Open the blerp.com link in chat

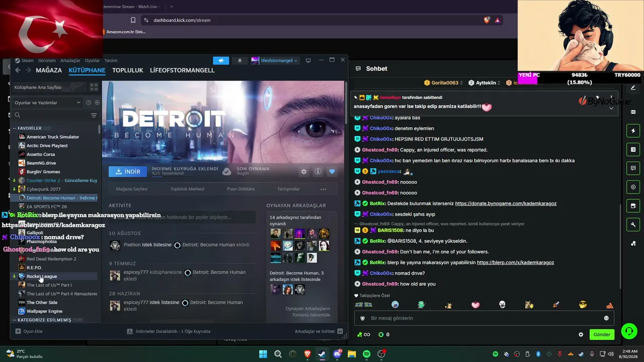click(515, 262)
